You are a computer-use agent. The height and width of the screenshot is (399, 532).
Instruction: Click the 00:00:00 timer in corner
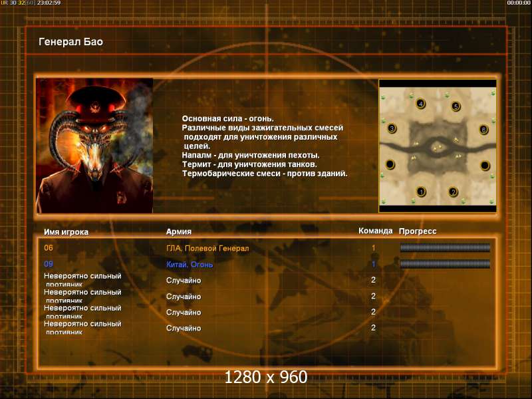(519, 3)
